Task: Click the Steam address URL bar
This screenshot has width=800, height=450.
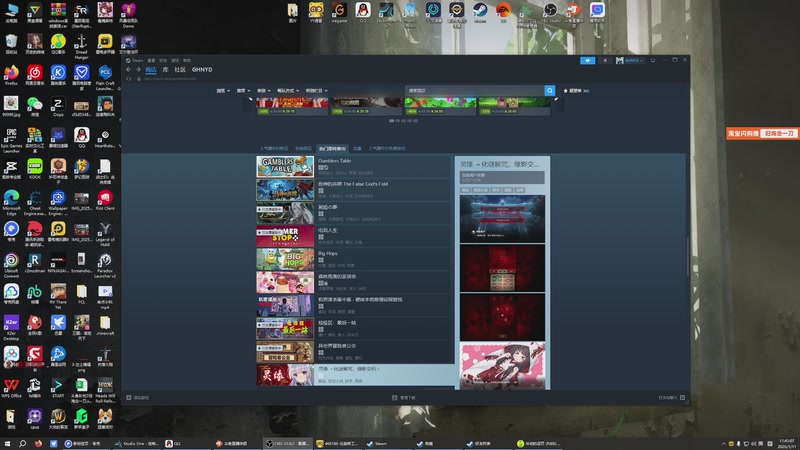Action: pos(170,79)
